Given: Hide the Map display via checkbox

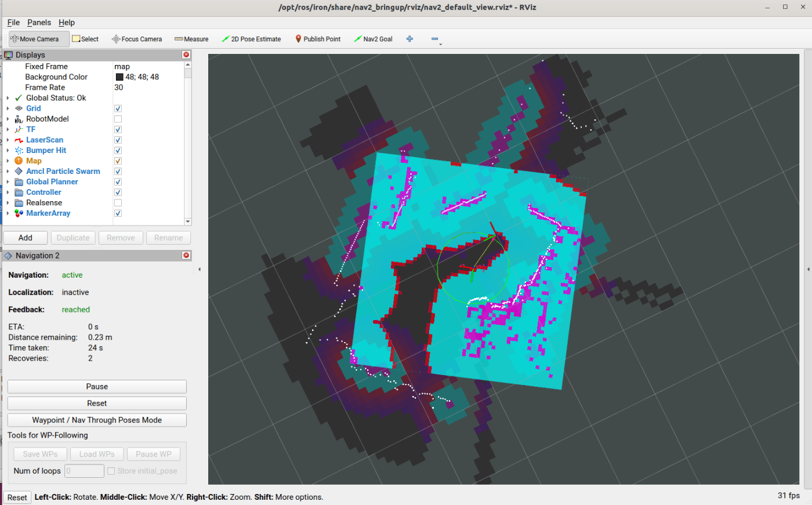Looking at the screenshot, I should click(x=118, y=161).
